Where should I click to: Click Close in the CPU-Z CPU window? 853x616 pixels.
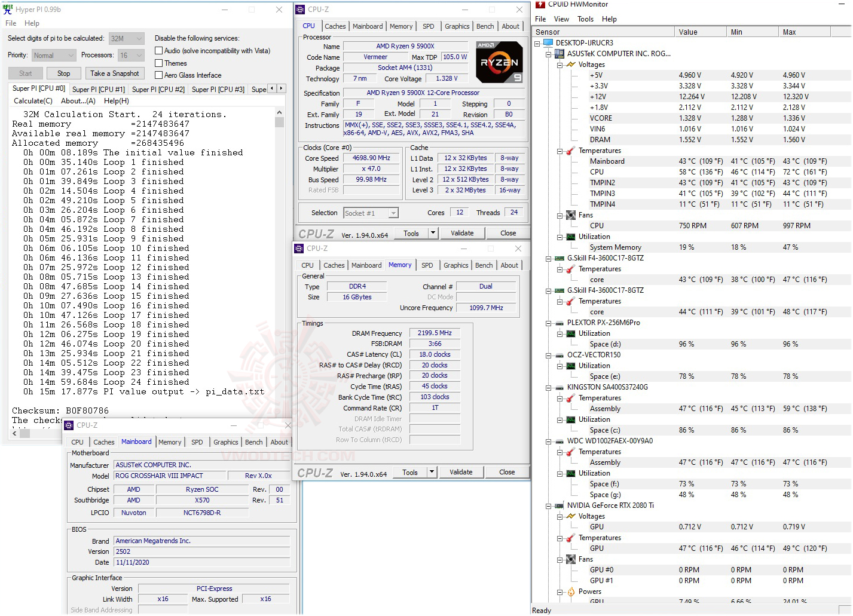pyautogui.click(x=508, y=233)
